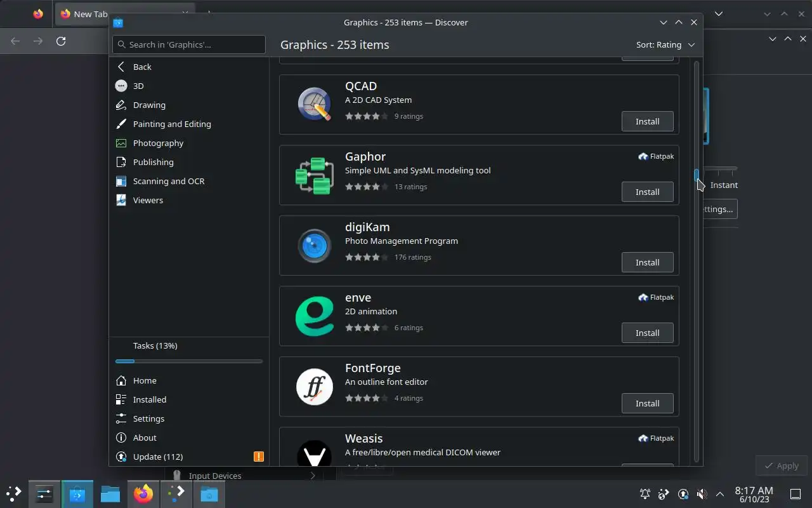812x508 pixels.
Task: Click the Search in 'Graphics' field
Action: 189,44
